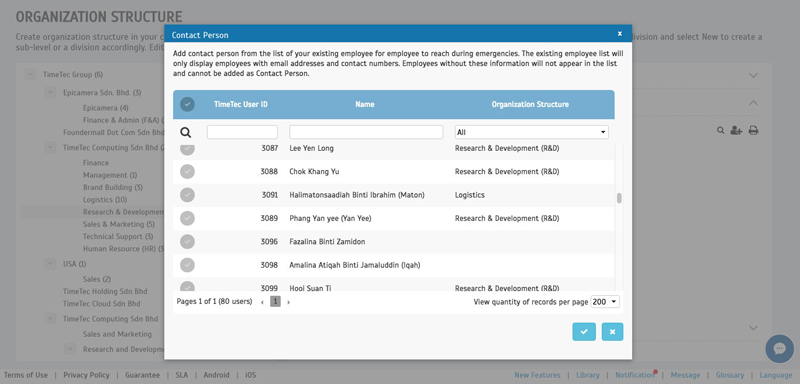
Task: Collapse the lower TimeTec Computing Sdn Bhd node
Action: [50, 319]
